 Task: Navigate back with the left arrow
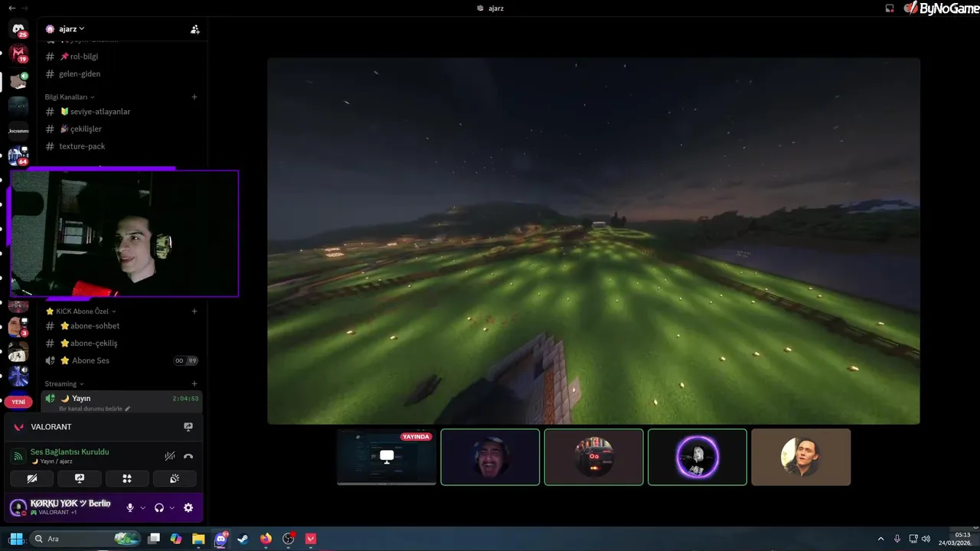[11, 8]
